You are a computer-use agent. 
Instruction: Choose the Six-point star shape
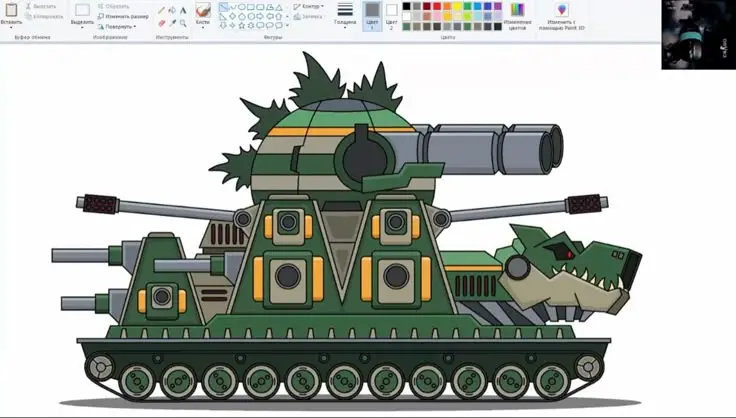coord(251,25)
